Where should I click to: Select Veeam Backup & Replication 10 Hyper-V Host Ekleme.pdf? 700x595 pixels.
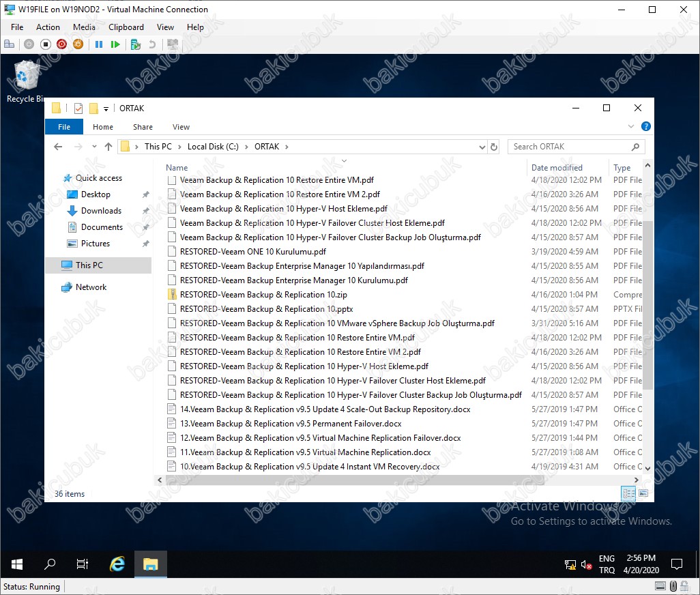click(284, 208)
